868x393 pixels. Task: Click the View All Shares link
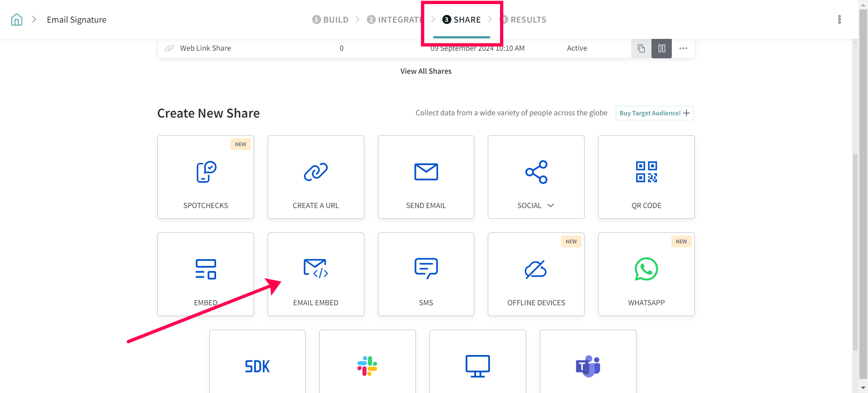click(426, 71)
